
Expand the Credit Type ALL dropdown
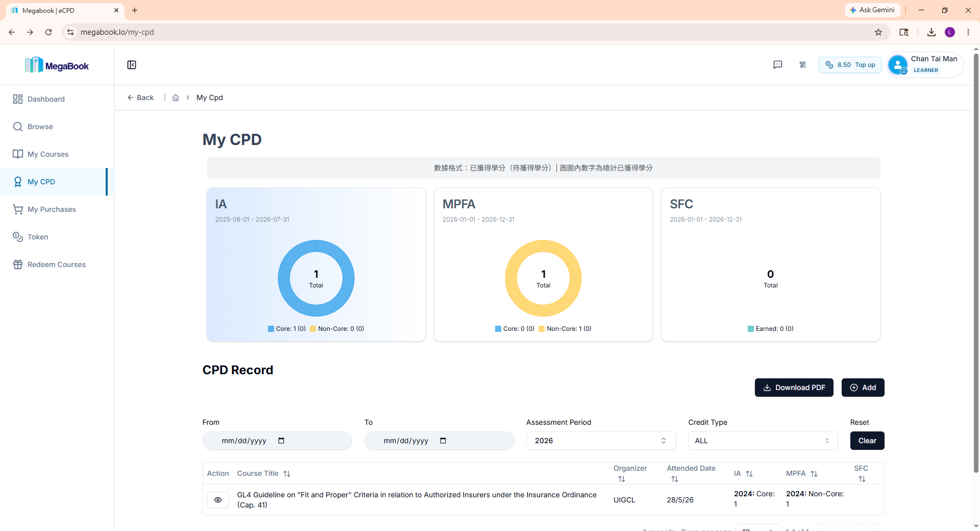tap(763, 441)
